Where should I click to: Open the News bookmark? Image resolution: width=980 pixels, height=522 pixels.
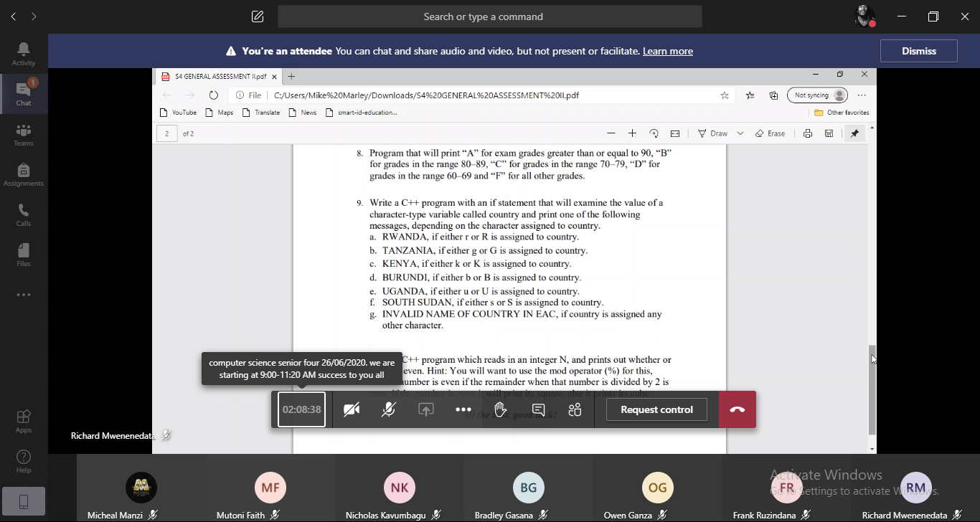click(x=303, y=113)
